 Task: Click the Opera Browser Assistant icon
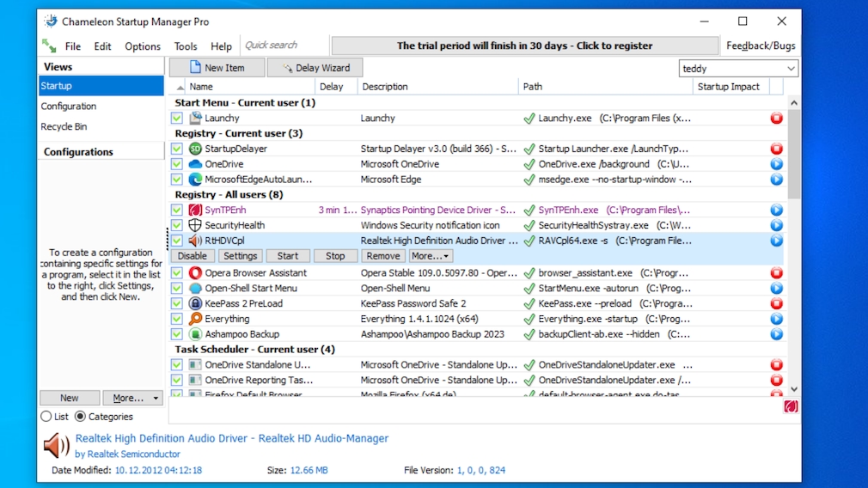click(x=195, y=272)
